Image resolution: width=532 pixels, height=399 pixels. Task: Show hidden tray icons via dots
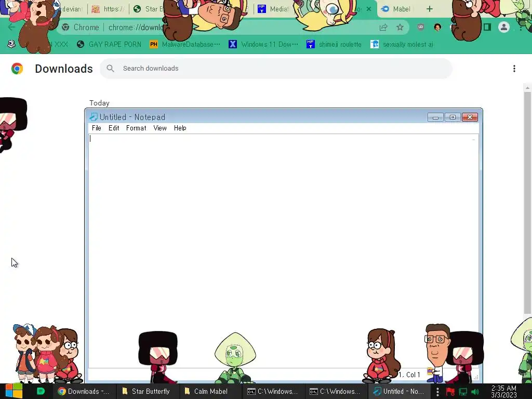tap(437, 392)
